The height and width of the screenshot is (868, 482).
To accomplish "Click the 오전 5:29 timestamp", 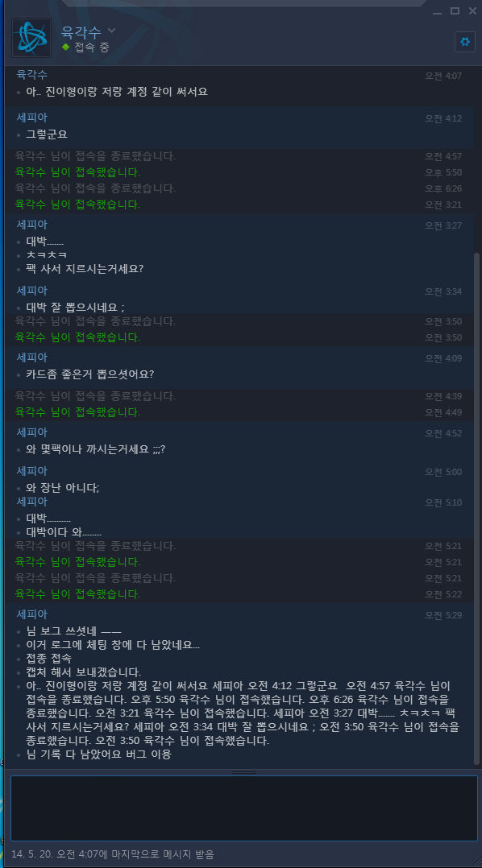I will click(x=443, y=615).
